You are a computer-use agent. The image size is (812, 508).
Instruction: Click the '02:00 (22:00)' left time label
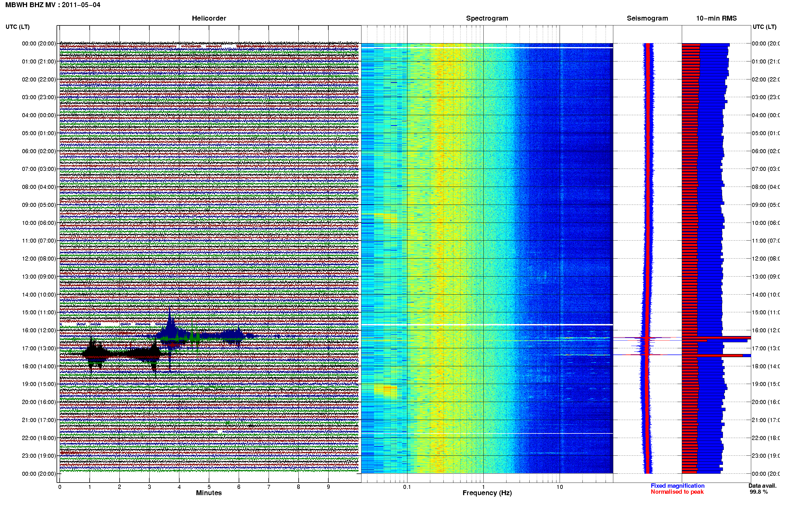point(39,80)
